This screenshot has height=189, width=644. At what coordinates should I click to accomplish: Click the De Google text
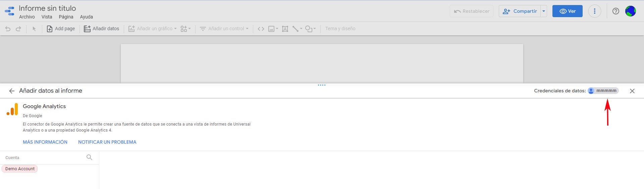33,116
